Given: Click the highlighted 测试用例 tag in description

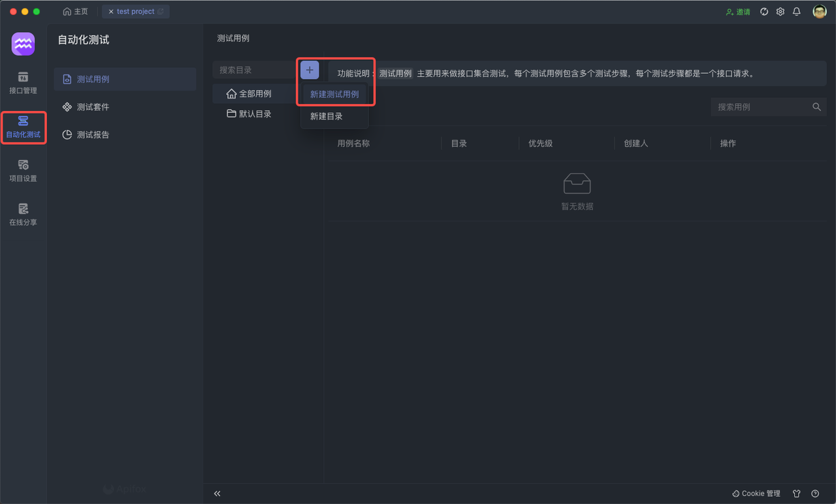Looking at the screenshot, I should 396,74.
